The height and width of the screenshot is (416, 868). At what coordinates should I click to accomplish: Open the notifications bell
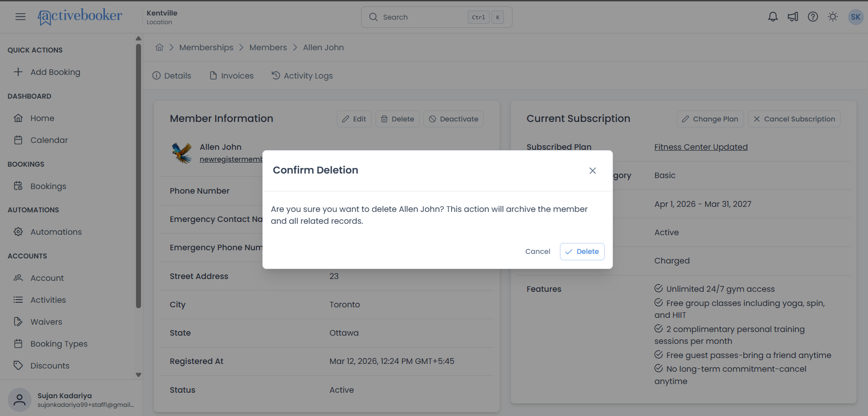773,17
